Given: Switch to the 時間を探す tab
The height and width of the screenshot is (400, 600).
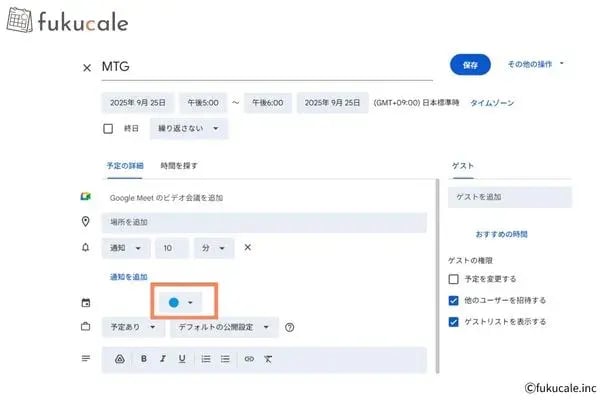Looking at the screenshot, I should pyautogui.click(x=179, y=165).
